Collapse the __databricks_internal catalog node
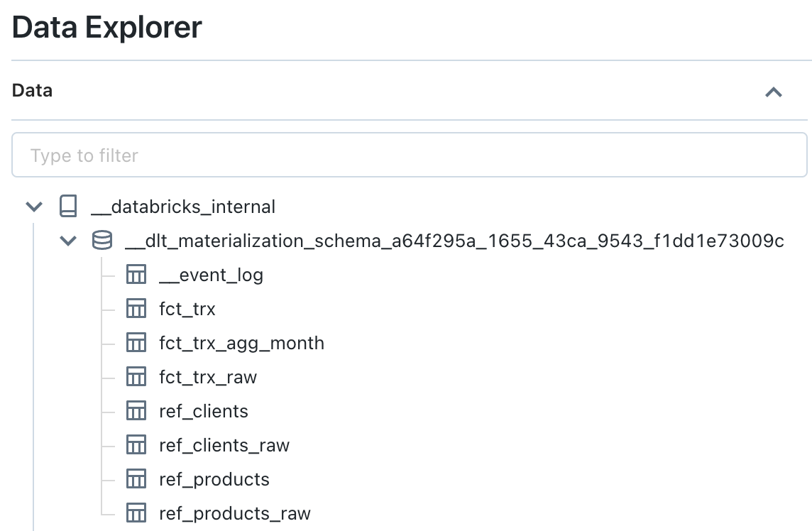 (34, 207)
